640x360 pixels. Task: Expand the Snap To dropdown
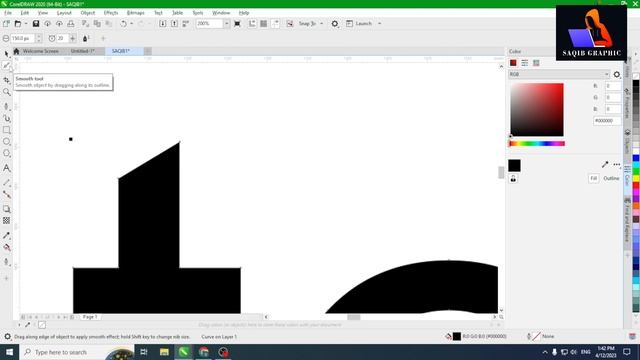[x=322, y=24]
